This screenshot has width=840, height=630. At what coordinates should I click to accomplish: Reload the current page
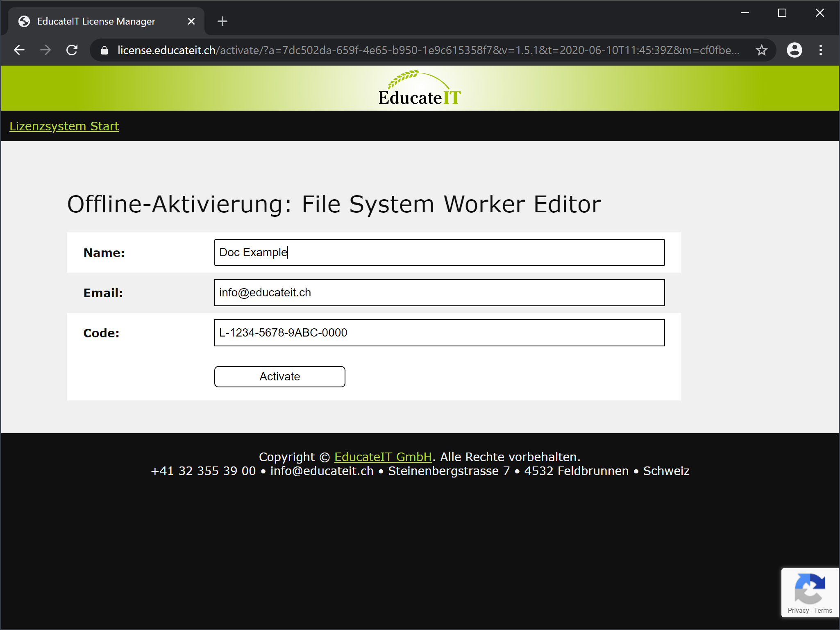point(72,50)
